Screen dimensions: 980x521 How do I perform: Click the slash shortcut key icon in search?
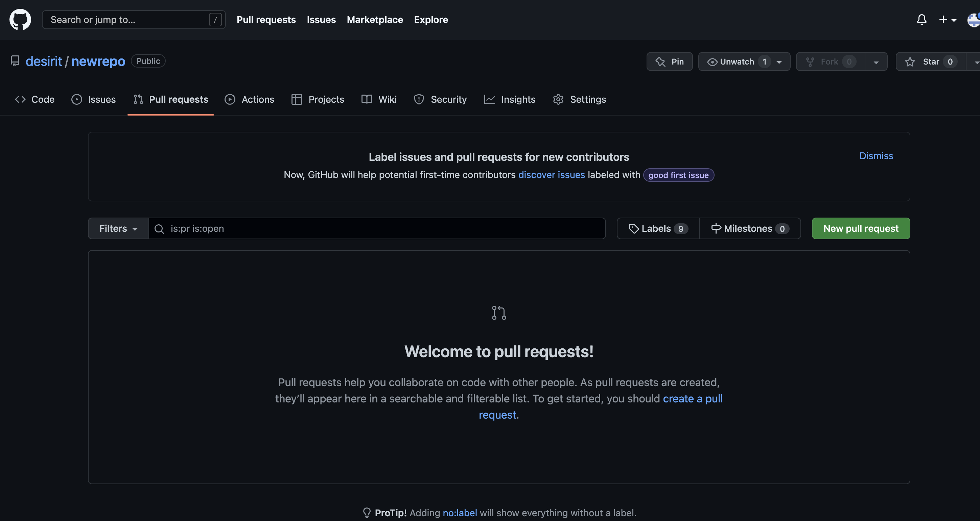click(x=215, y=19)
